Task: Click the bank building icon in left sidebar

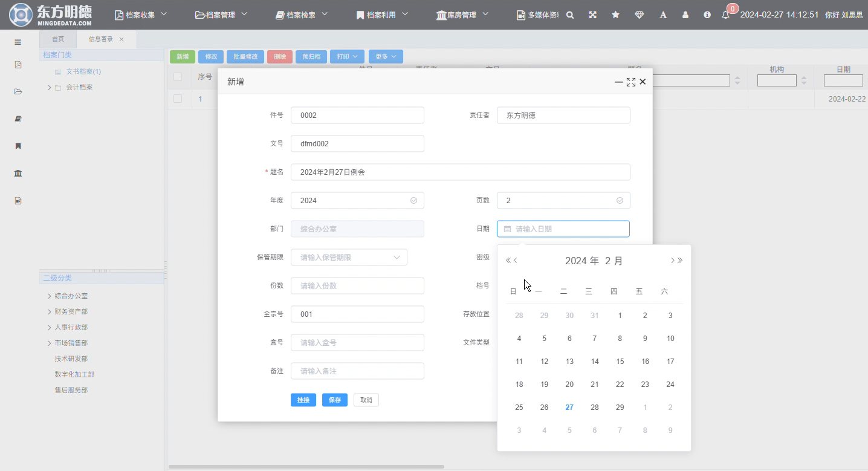Action: pos(18,174)
